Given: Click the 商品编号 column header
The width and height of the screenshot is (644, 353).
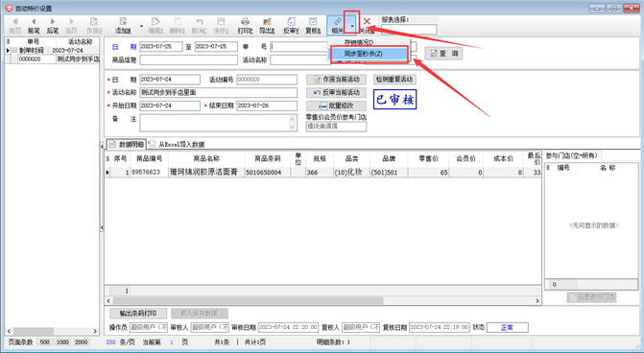Looking at the screenshot, I should [149, 158].
